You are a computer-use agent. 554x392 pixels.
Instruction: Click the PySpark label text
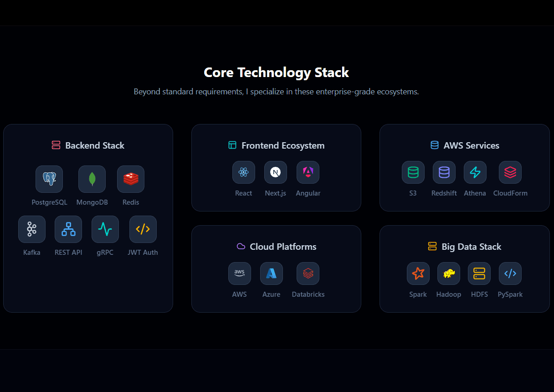510,294
